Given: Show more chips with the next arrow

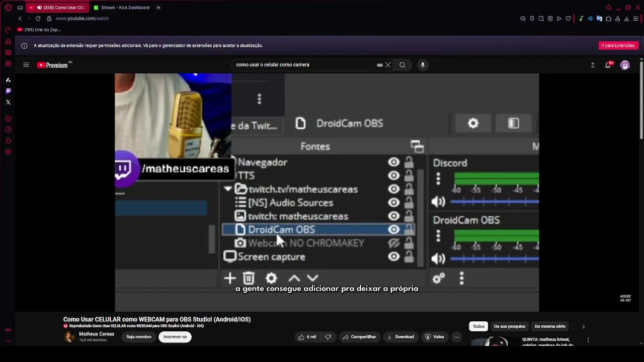Looking at the screenshot, I should pyautogui.click(x=583, y=326).
